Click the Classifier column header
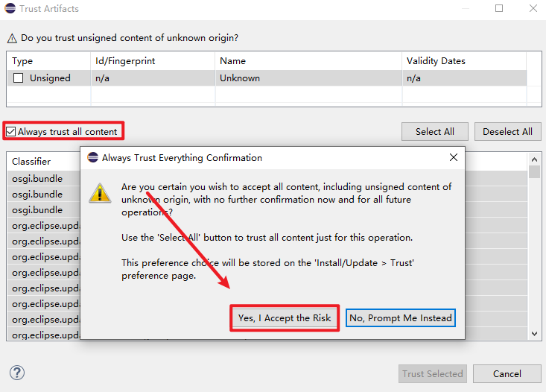546x392 pixels. [31, 161]
